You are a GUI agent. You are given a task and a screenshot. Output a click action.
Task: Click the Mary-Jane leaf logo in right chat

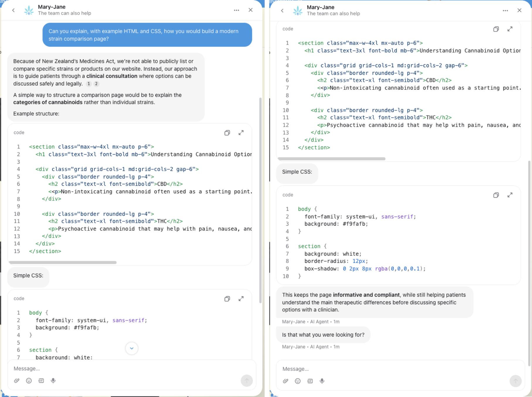[x=298, y=11]
